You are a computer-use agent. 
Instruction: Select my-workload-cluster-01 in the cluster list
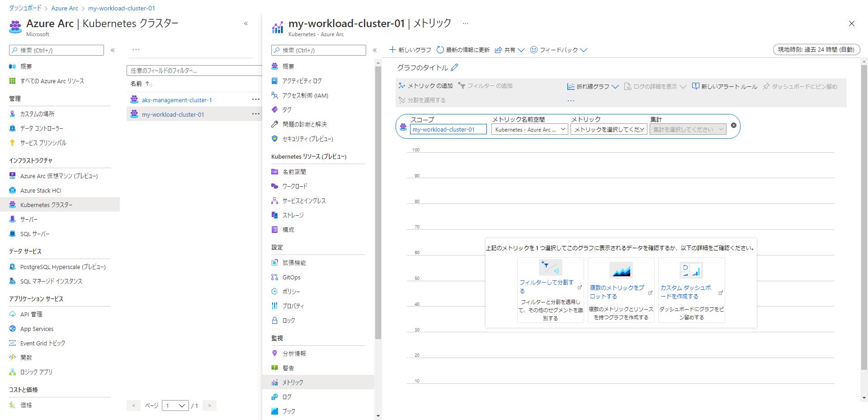173,114
